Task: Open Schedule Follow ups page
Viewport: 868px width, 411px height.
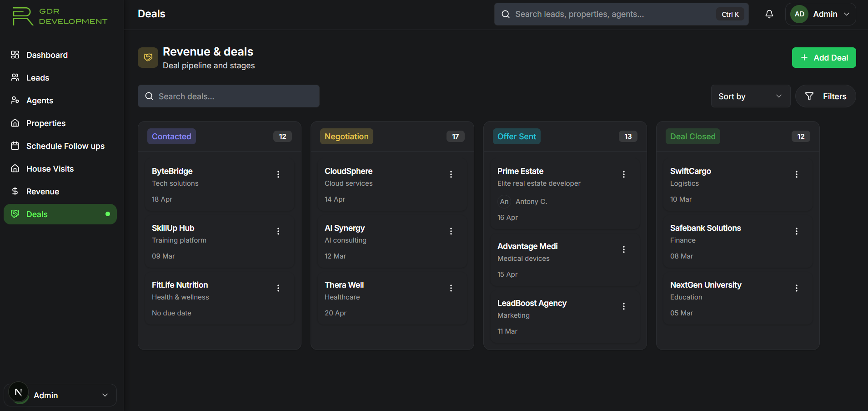Action: (x=65, y=146)
